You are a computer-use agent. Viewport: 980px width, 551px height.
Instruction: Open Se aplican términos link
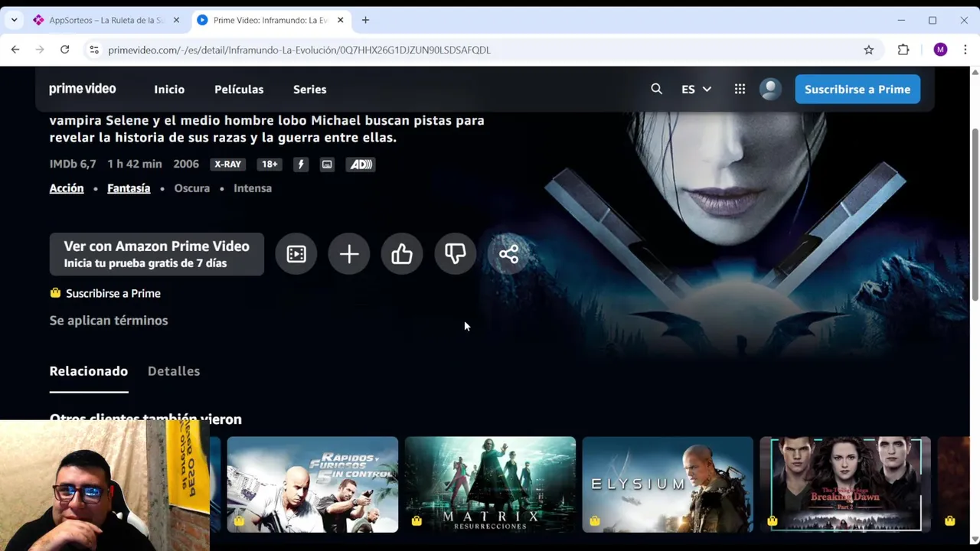(109, 320)
